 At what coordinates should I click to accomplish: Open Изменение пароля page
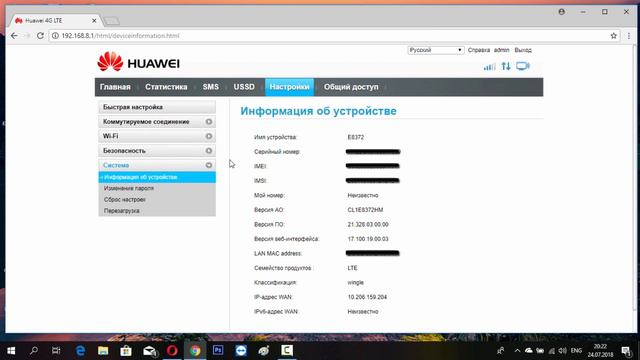129,188
